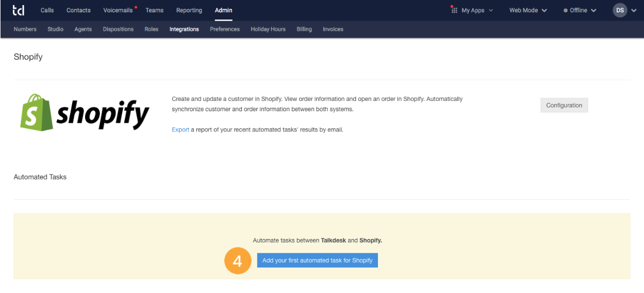Open the Contacts tab

coord(78,10)
